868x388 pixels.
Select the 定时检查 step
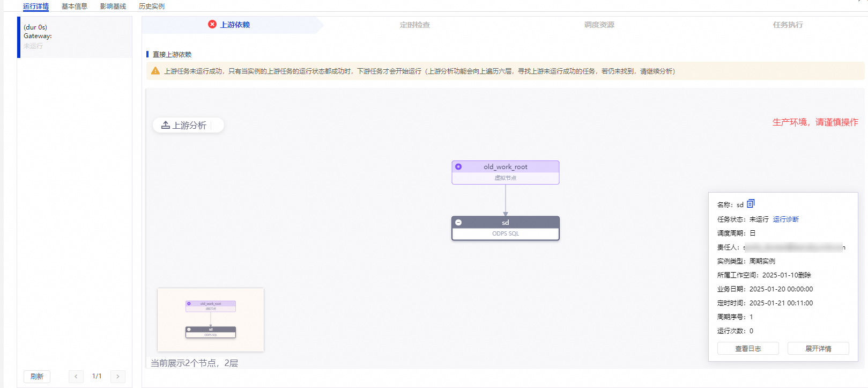415,25
